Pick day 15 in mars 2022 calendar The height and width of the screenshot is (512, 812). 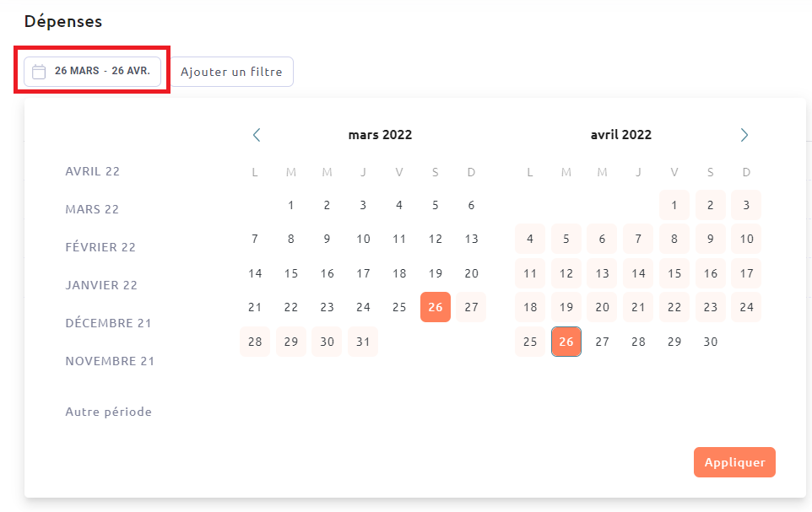[x=291, y=273]
